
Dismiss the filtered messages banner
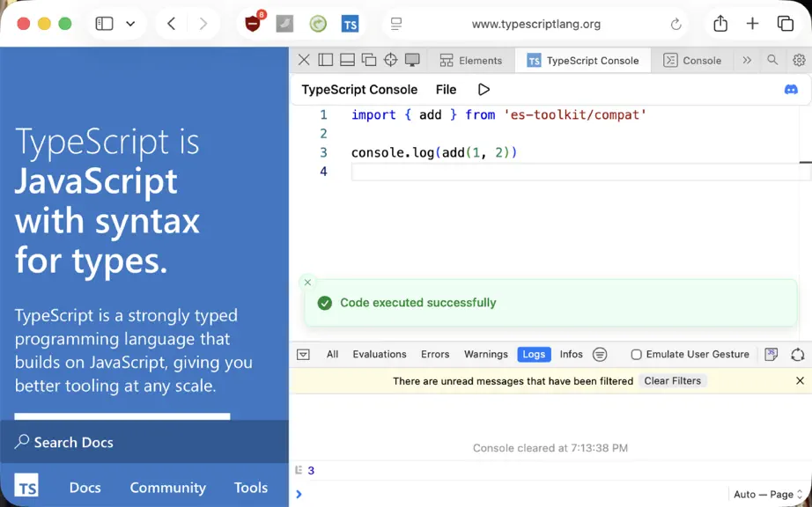click(x=800, y=381)
